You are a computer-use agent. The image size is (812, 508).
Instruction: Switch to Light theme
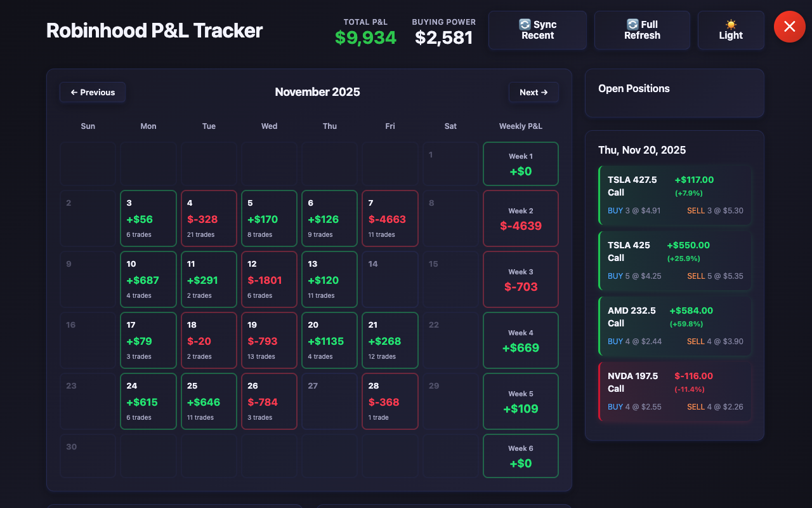pos(731,30)
